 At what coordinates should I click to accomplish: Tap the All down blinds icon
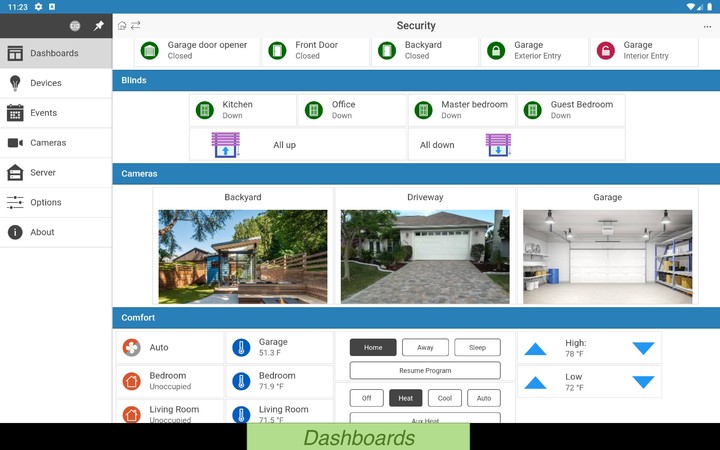tap(498, 145)
